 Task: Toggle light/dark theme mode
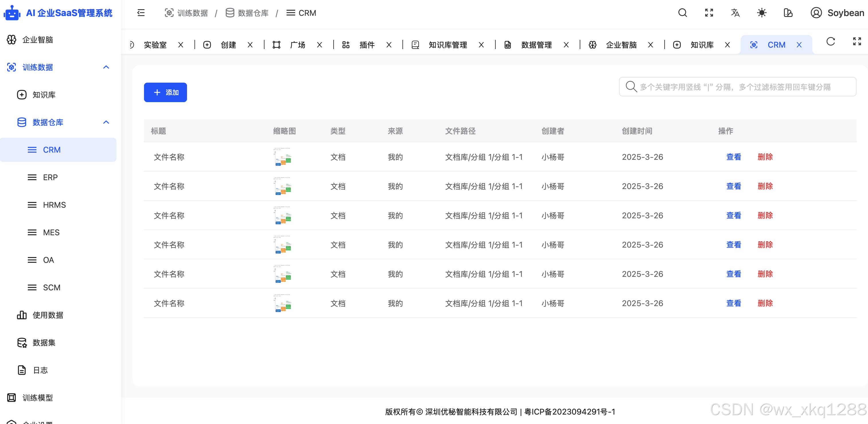pos(762,13)
